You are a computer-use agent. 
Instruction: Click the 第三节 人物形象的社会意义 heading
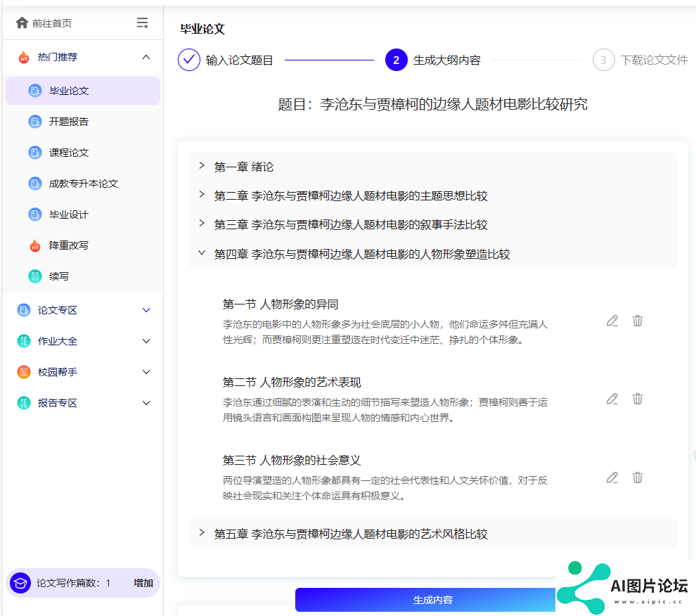tap(292, 460)
